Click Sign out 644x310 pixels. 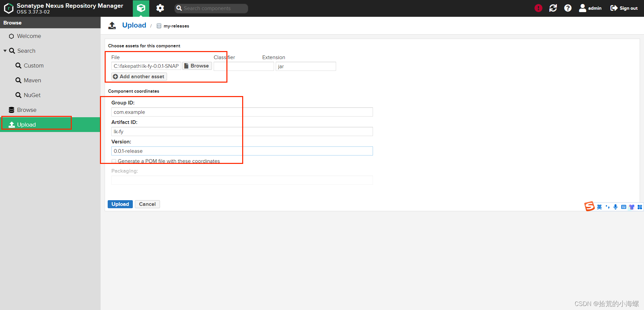(x=624, y=8)
